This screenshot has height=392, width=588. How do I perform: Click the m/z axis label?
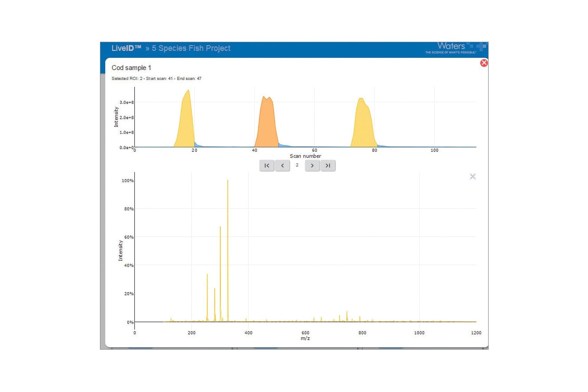pyautogui.click(x=305, y=338)
